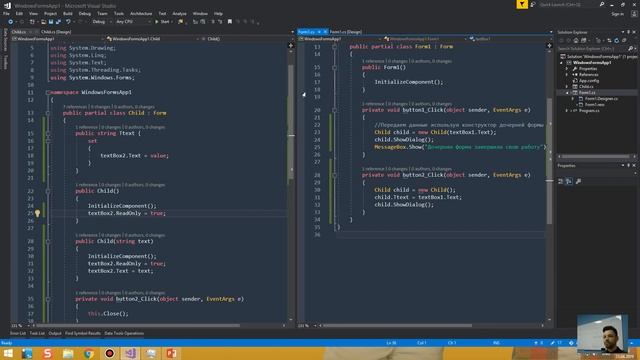Expand Program.cs node in Solution Explorer
Image resolution: width=640 pixels, height=360 pixels.
pyautogui.click(x=567, y=111)
